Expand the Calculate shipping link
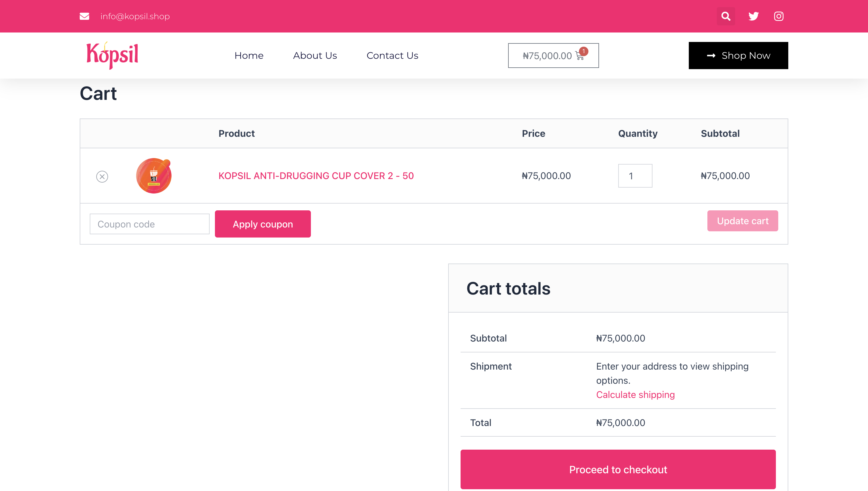 click(x=635, y=395)
